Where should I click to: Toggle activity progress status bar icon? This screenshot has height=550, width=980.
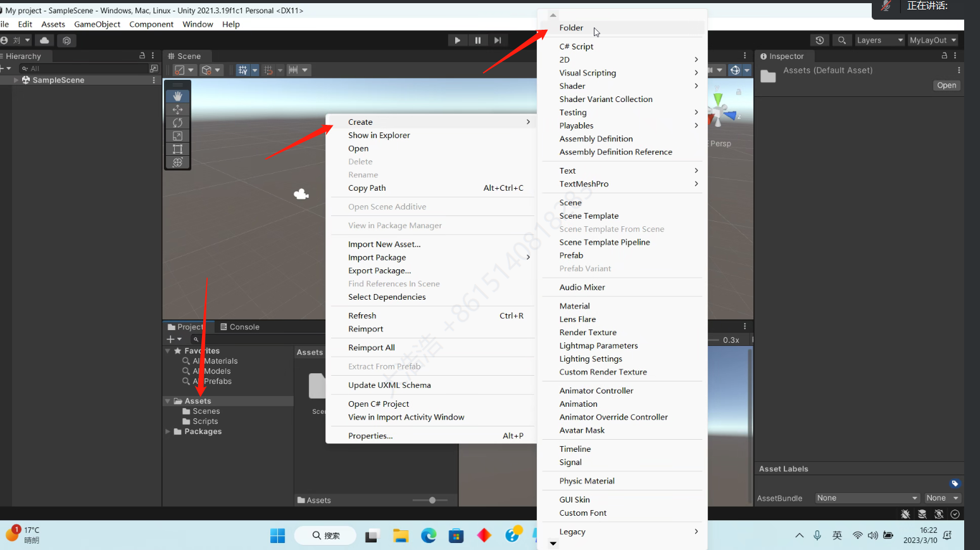(955, 514)
